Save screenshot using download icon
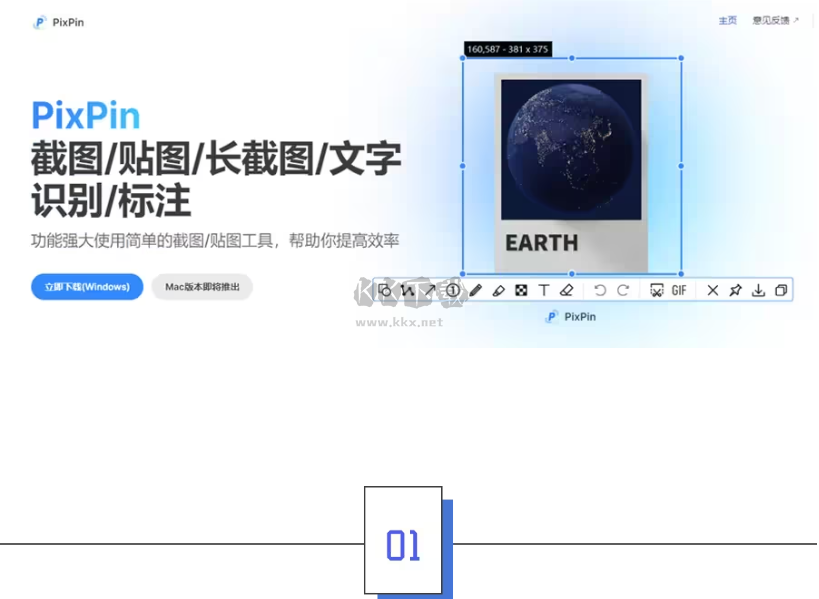 (x=758, y=290)
